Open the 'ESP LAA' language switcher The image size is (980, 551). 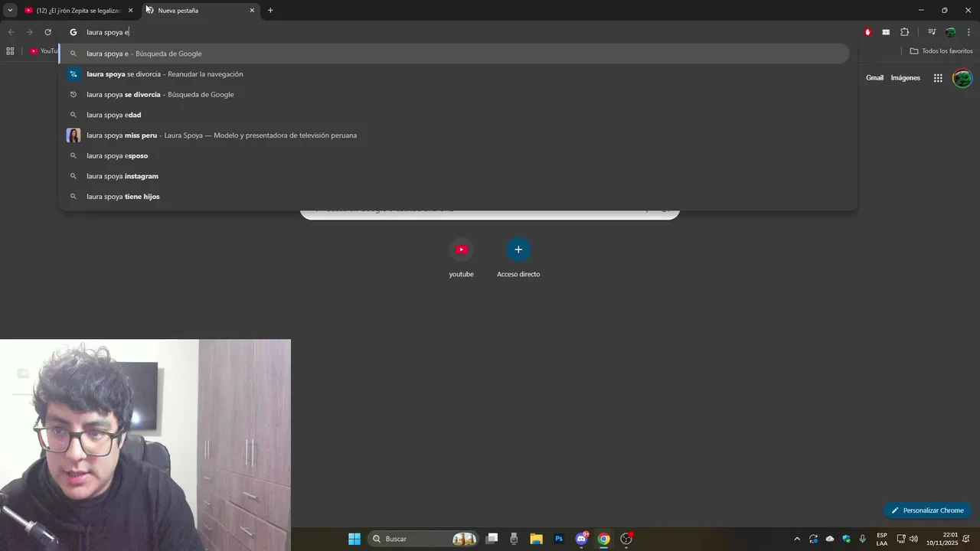882,539
